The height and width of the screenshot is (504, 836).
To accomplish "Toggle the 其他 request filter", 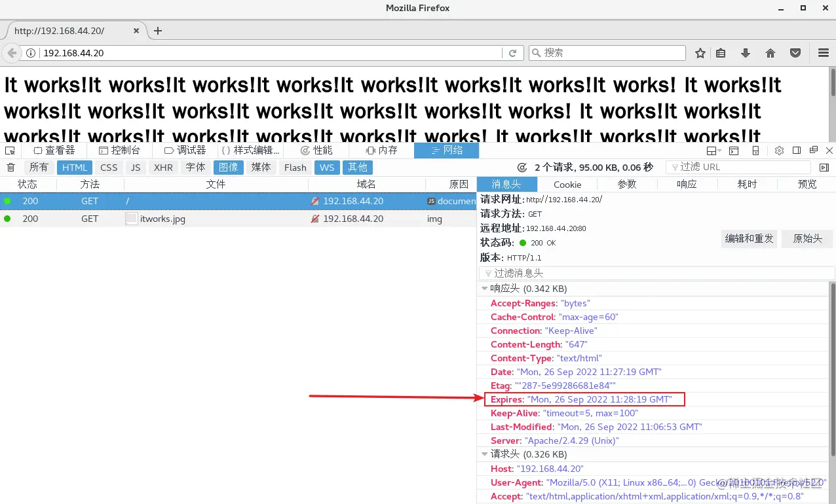I will (358, 168).
